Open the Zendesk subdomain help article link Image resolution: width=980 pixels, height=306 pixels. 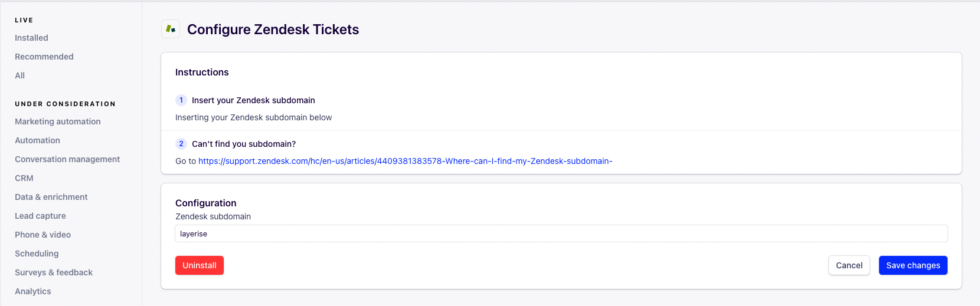click(x=405, y=161)
